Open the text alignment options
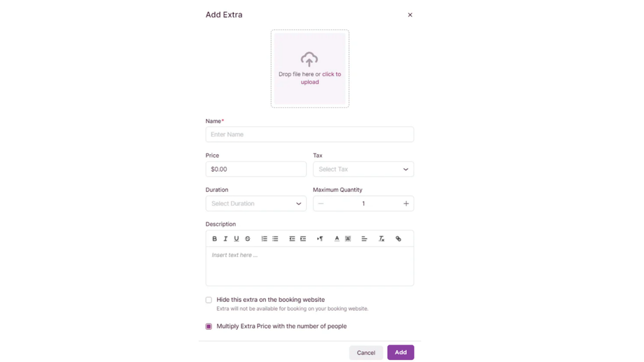 (x=364, y=239)
